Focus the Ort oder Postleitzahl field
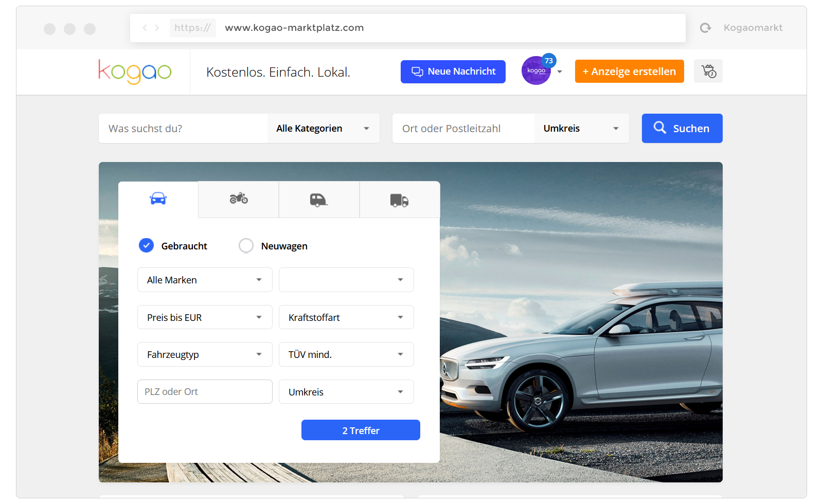The image size is (823, 504). 463,129
